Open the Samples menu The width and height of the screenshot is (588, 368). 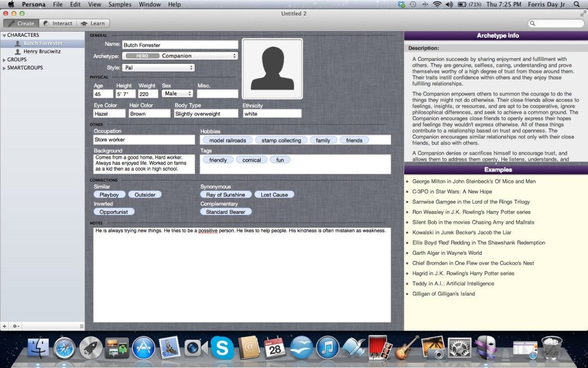click(119, 5)
